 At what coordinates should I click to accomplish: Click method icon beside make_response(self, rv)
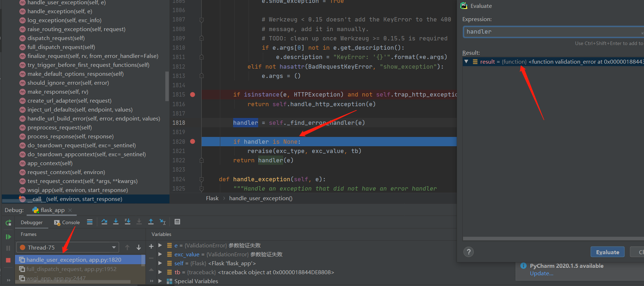(x=23, y=92)
